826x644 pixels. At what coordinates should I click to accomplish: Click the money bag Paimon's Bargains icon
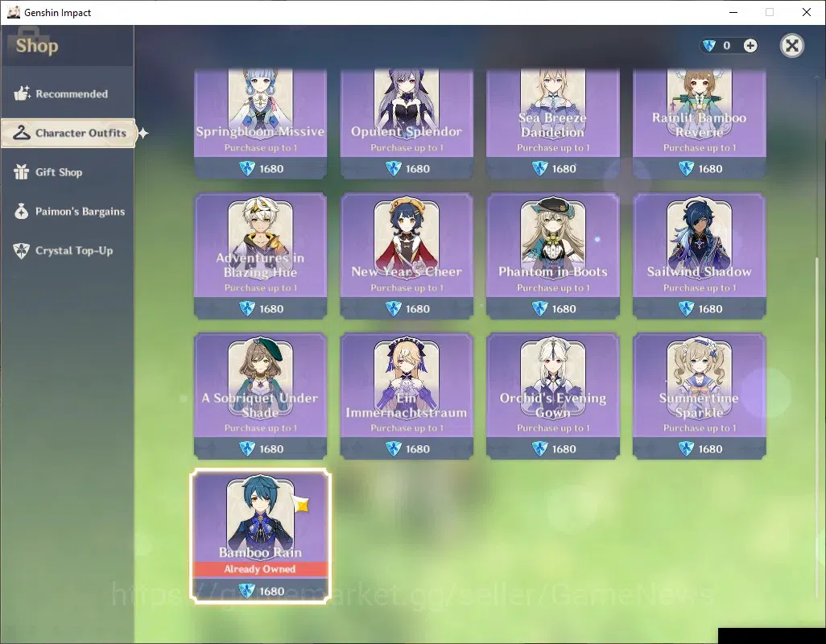click(x=21, y=211)
